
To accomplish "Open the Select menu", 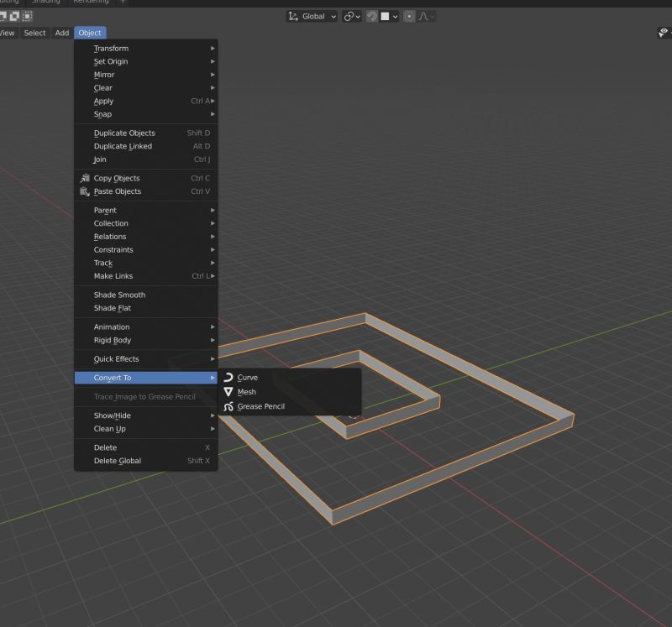I will coord(34,33).
